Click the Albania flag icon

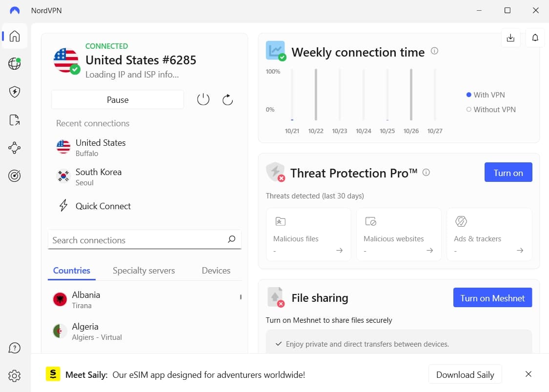point(60,299)
